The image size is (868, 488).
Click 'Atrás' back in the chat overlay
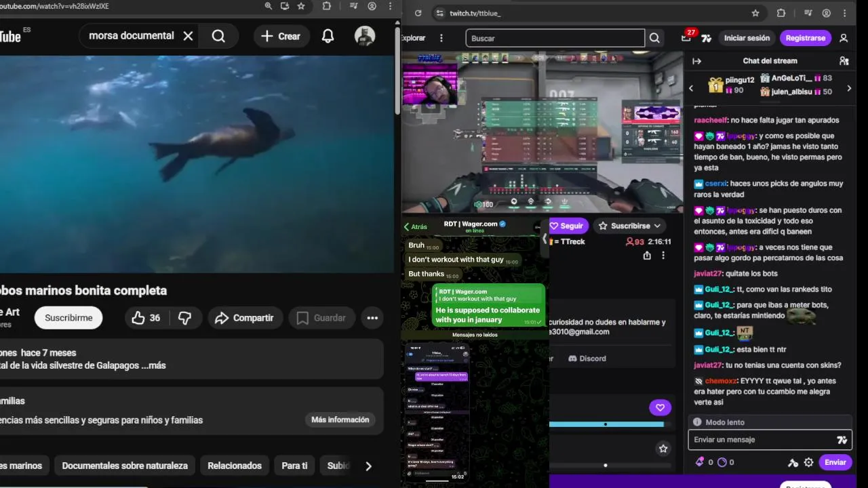tap(416, 227)
